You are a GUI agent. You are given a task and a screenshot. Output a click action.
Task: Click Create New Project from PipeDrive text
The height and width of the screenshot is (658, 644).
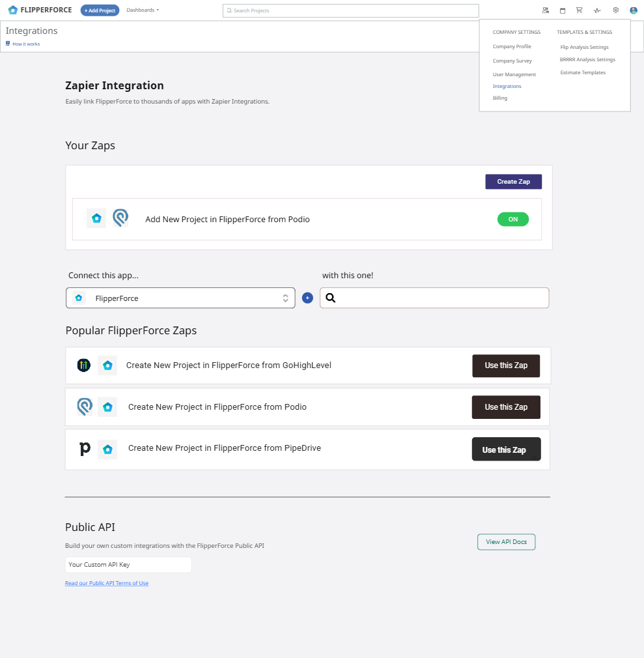tap(225, 448)
